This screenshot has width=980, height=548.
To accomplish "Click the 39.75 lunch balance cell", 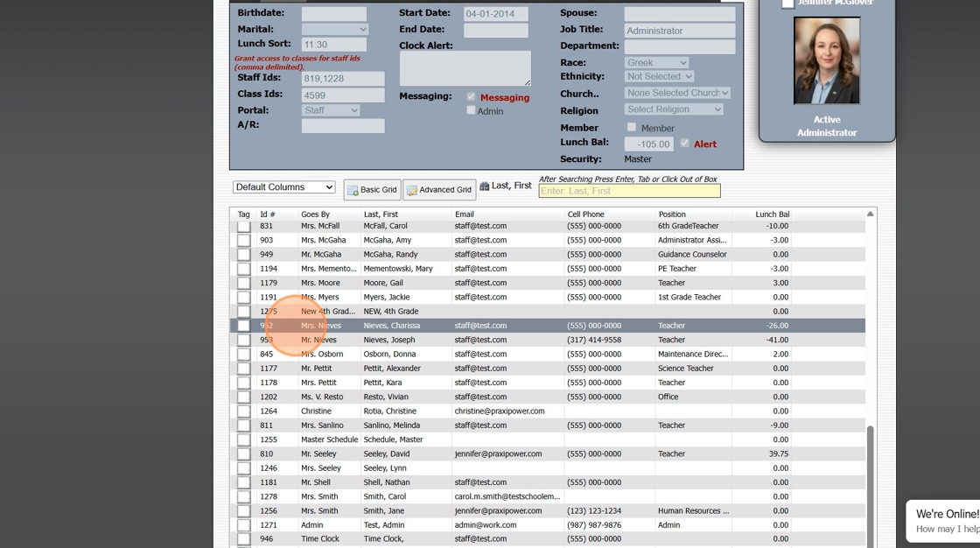I will coord(779,454).
